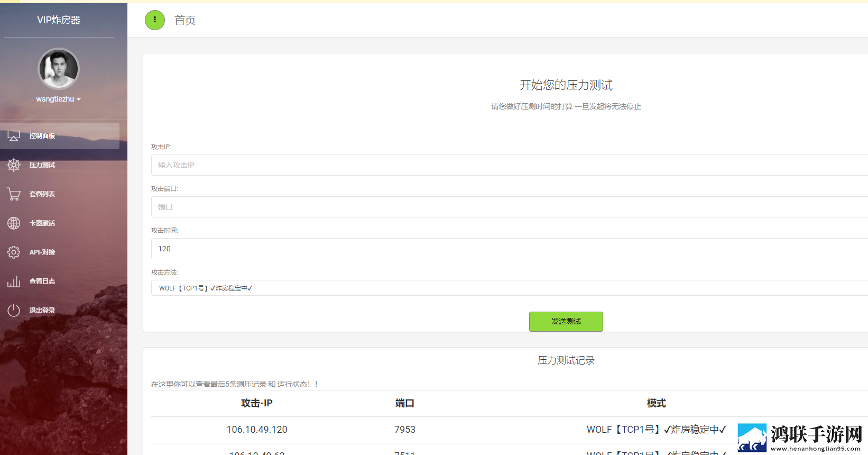868x455 pixels.
Task: Click the helm wheel icon for 压力测试
Action: pyautogui.click(x=14, y=165)
